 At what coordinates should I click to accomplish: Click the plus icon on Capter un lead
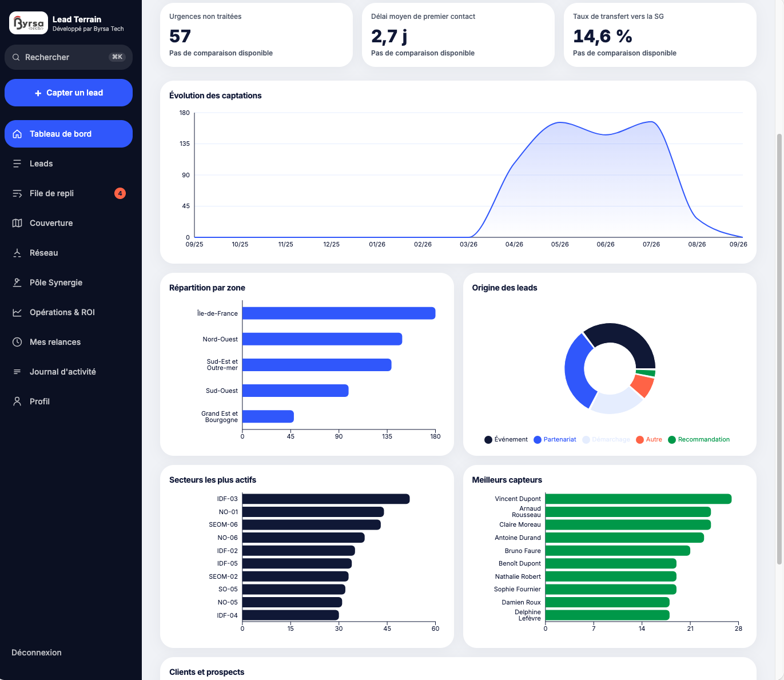(x=38, y=93)
